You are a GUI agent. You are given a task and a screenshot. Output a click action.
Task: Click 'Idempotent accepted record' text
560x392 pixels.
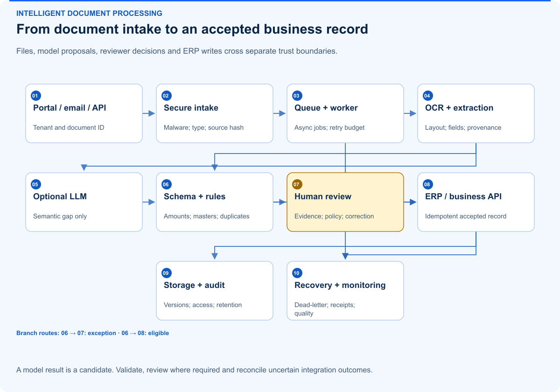coord(466,216)
